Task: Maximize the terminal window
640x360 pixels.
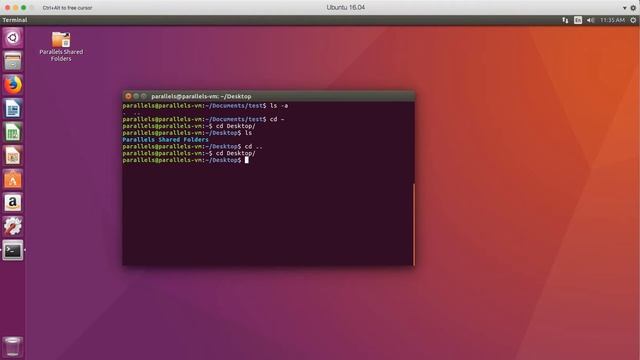Action: point(143,96)
